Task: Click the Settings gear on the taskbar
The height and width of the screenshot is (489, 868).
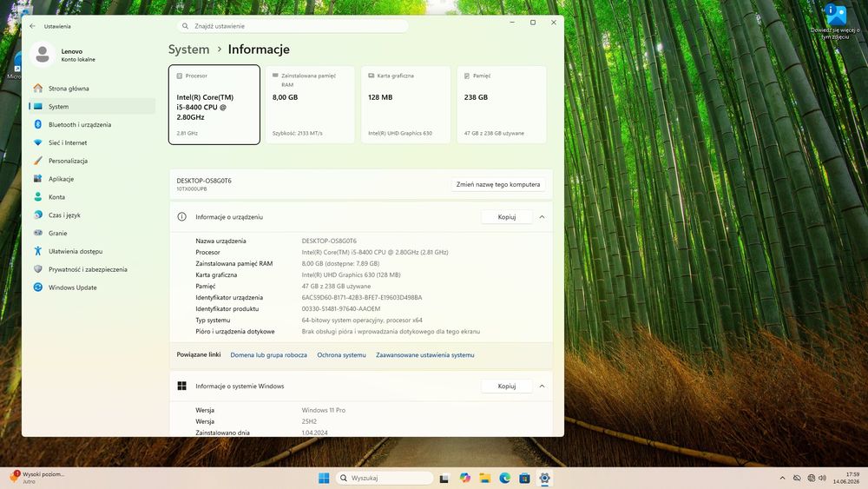Action: 545,478
